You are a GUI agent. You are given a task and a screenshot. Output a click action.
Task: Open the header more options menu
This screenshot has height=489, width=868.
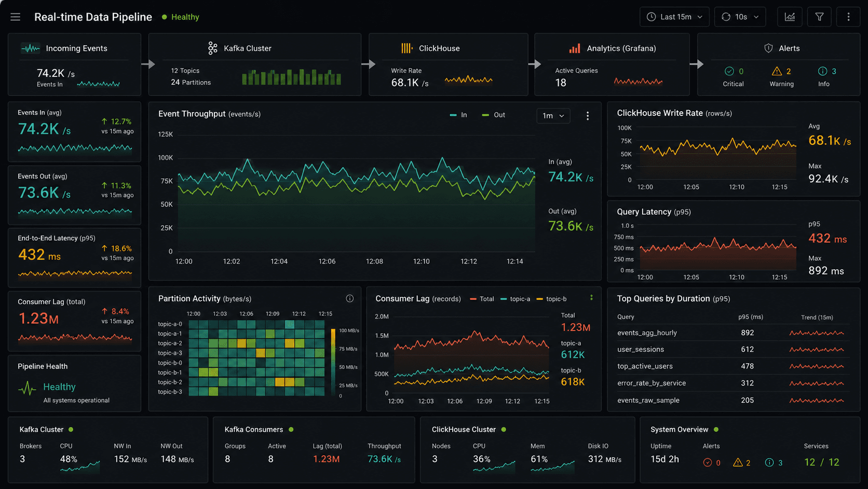(848, 17)
